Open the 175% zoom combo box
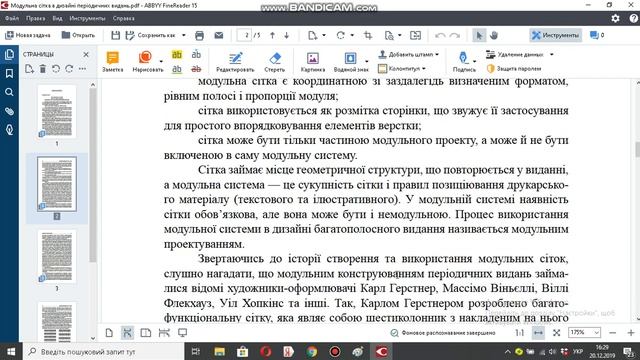This screenshot has height=360, width=640. click(x=584, y=333)
